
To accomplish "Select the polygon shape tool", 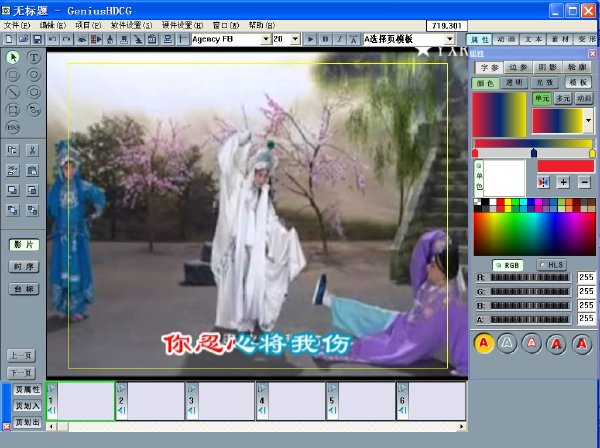I will tap(34, 92).
